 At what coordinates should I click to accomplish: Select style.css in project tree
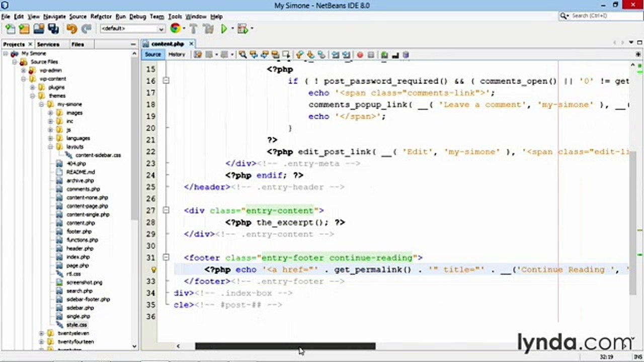pyautogui.click(x=76, y=325)
